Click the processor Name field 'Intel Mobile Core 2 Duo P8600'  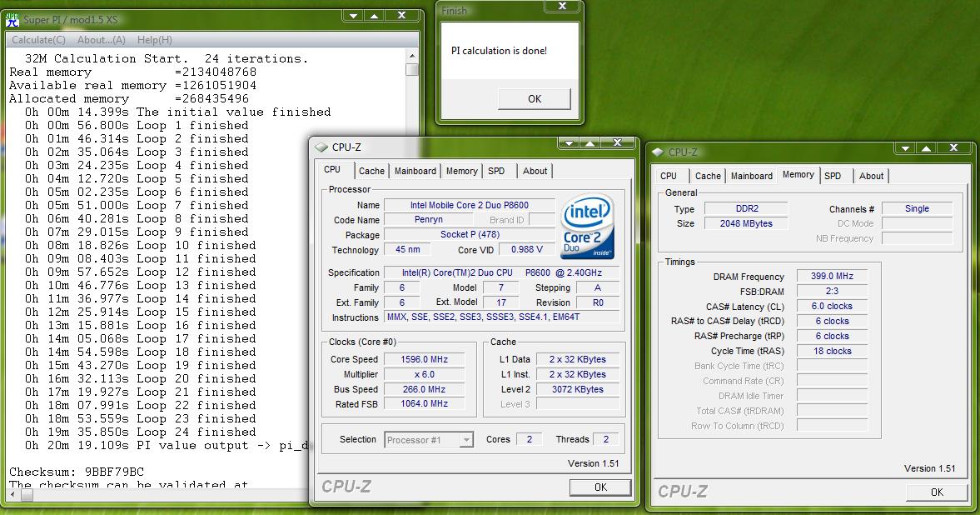click(x=470, y=205)
